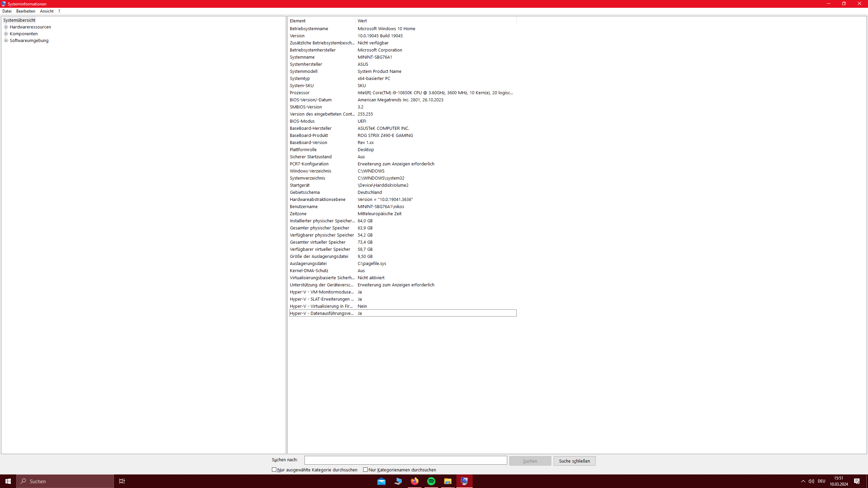Select the Systemübersicht tree root
This screenshot has width=868, height=488.
[x=19, y=20]
